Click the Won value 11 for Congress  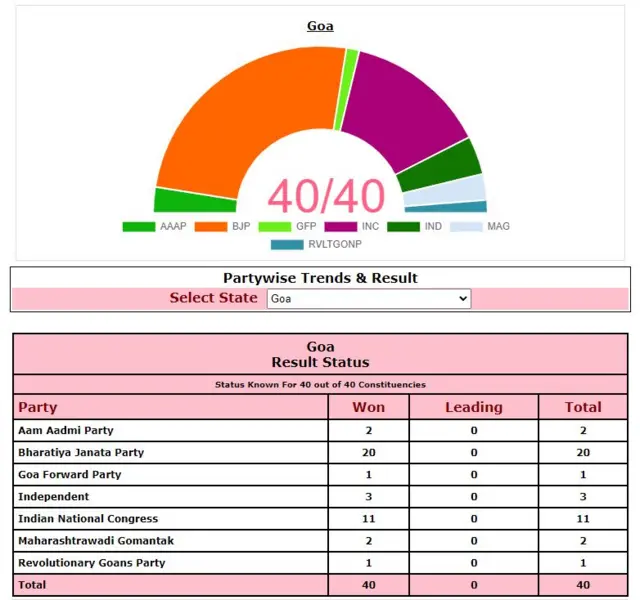pyautogui.click(x=369, y=518)
